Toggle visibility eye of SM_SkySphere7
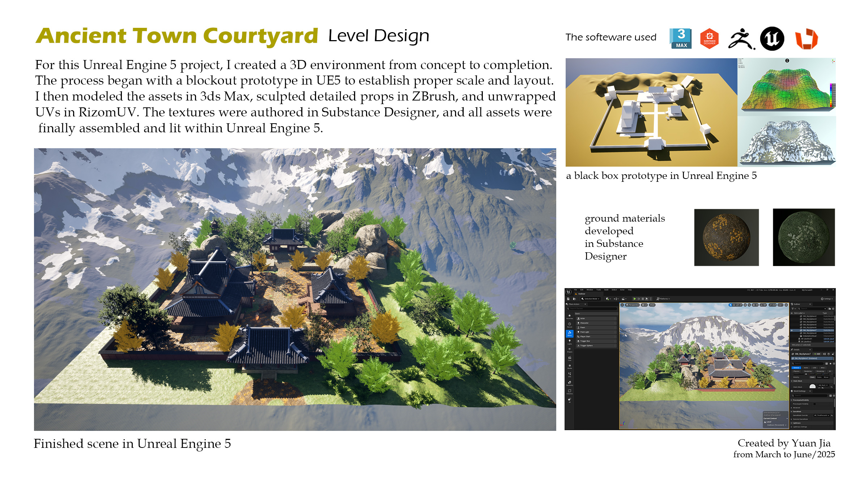Viewport: 868px width, 488px height. [x=792, y=330]
